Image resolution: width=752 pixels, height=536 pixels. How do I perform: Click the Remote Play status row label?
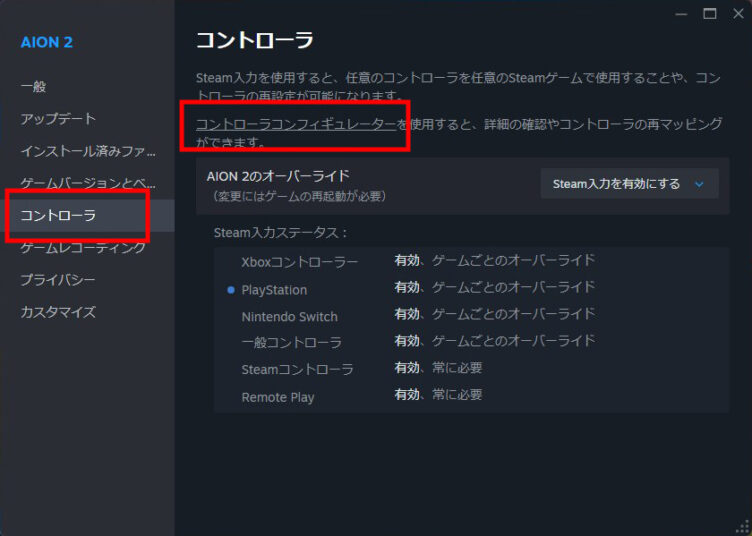click(x=278, y=397)
